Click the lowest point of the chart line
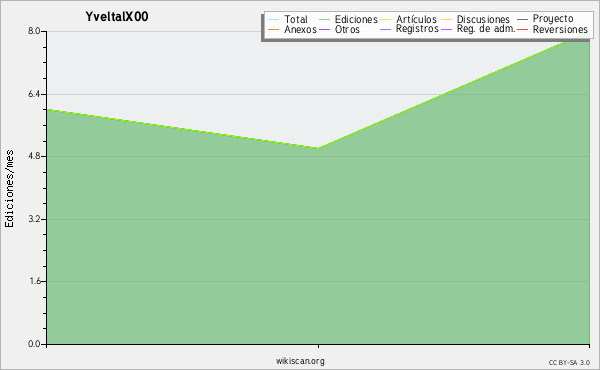600x370 pixels. pos(318,148)
